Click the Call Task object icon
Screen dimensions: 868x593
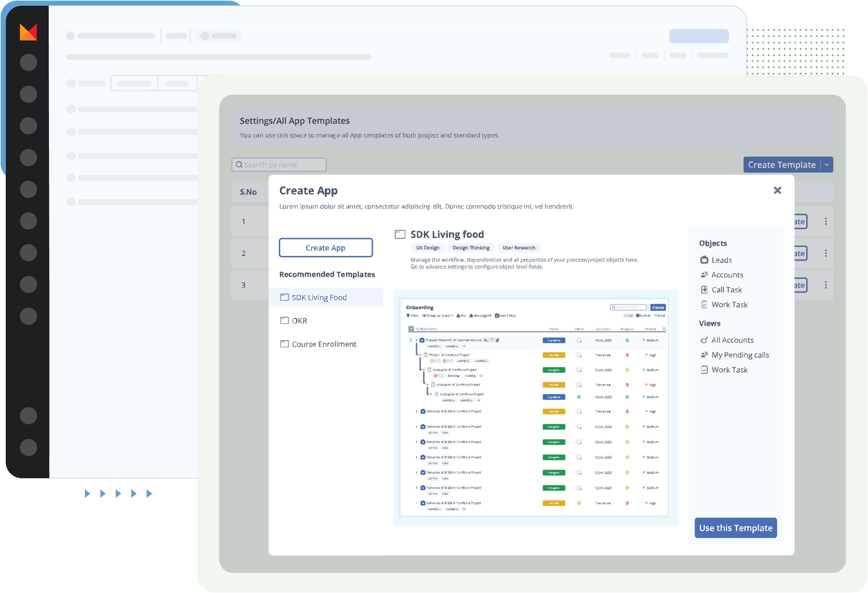point(704,290)
